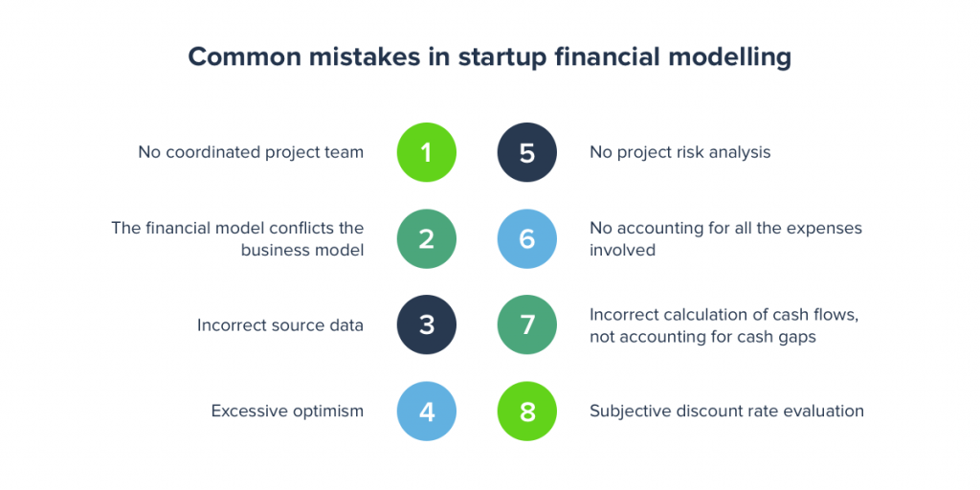Click the bright green number 1 circle
This screenshot has width=980, height=490.
[x=427, y=152]
